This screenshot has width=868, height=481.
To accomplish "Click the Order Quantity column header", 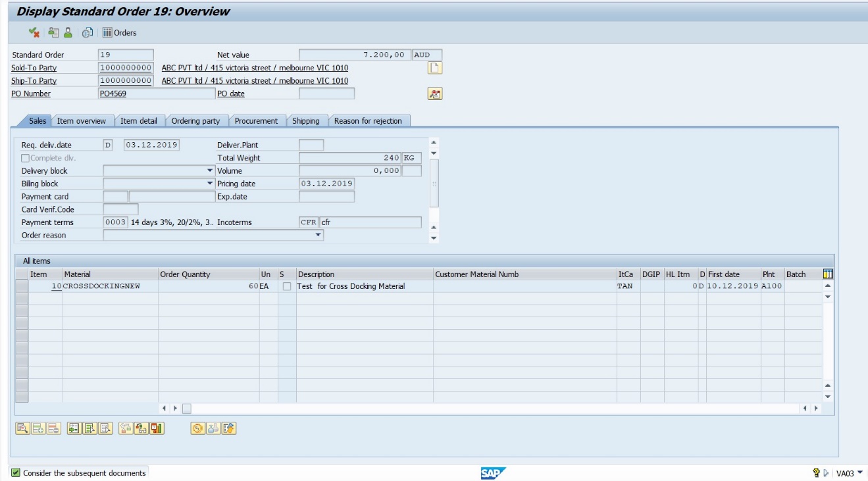I will tap(209, 274).
